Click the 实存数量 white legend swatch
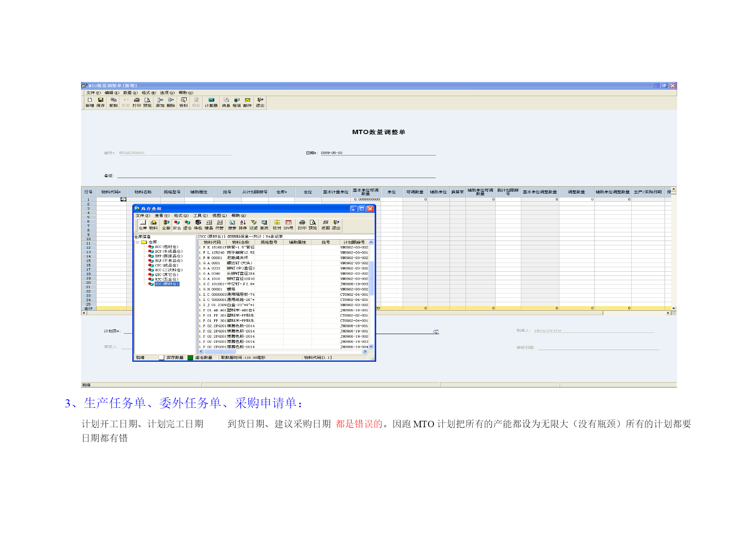This screenshot has width=756, height=535. tap(161, 357)
